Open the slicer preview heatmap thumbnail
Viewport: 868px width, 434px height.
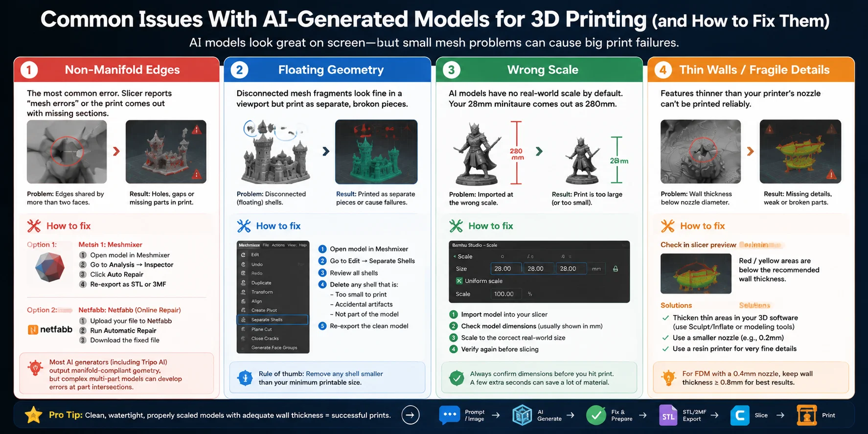(x=696, y=274)
